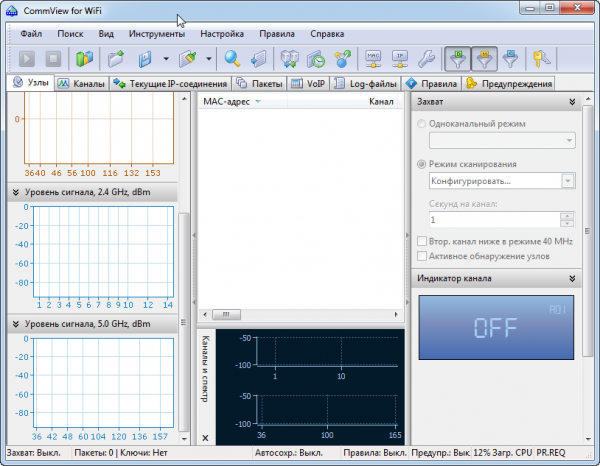Click the Секунд на канал input field
Screen dimensions: 600x466
pos(494,220)
